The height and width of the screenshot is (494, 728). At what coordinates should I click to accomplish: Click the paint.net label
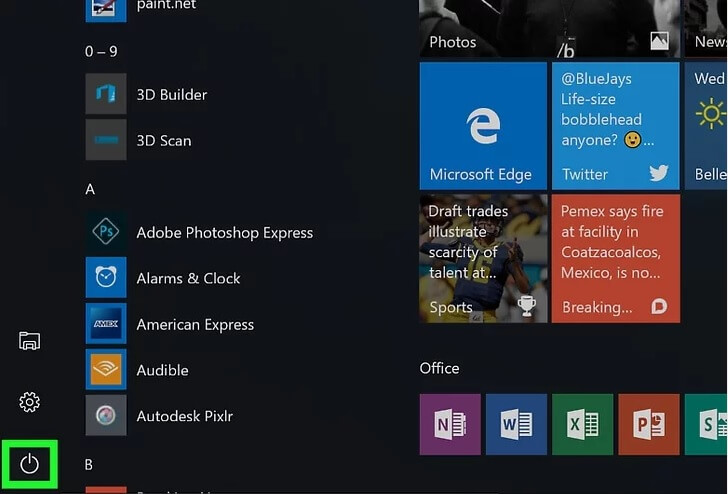(166, 5)
